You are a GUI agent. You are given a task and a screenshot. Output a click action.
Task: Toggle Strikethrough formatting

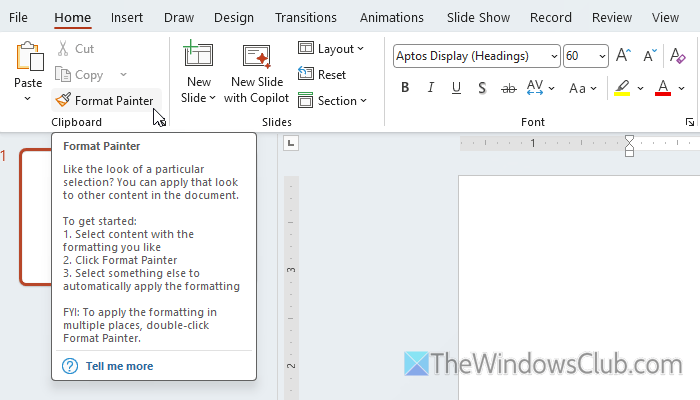pos(508,88)
